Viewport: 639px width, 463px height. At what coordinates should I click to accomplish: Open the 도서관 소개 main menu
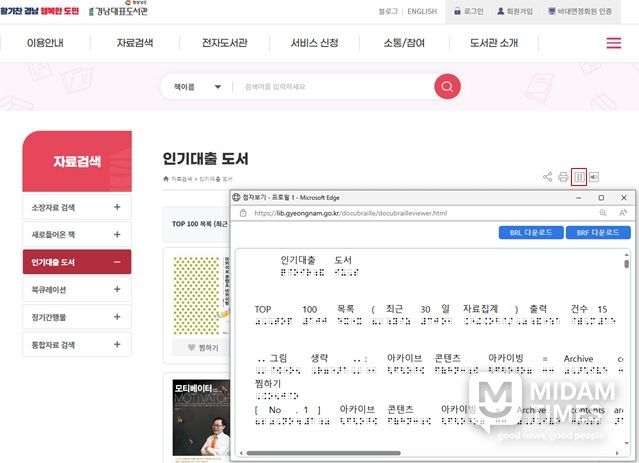click(494, 43)
